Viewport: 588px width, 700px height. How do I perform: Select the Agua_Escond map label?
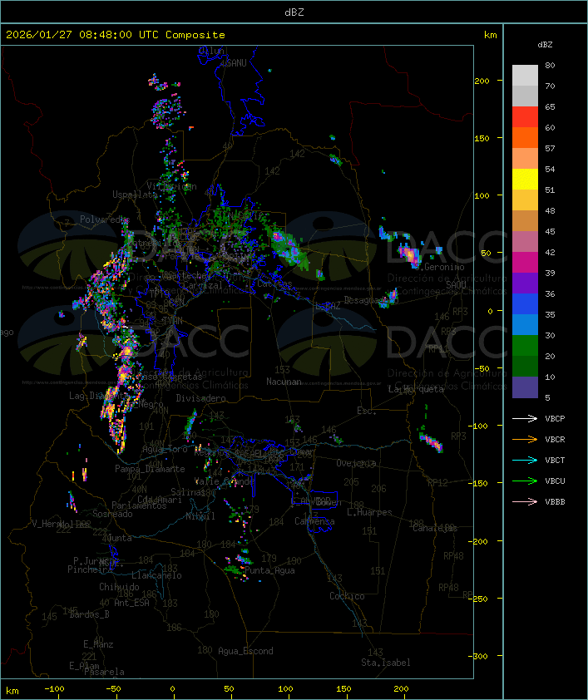point(245,651)
